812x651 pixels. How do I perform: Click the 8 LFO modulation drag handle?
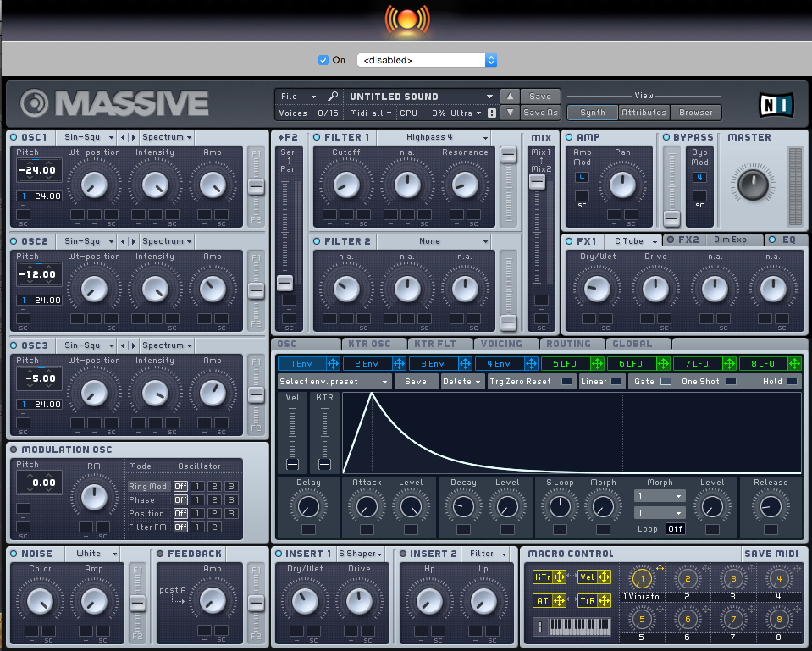coord(795,364)
